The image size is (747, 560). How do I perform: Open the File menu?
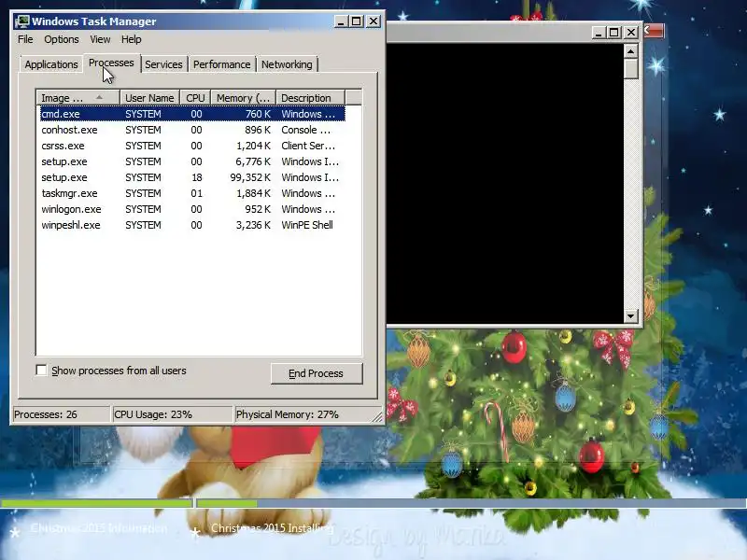click(x=25, y=39)
